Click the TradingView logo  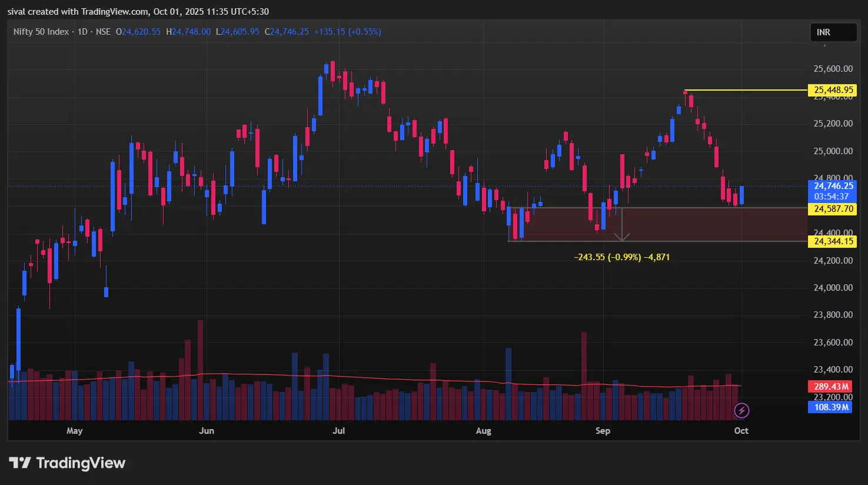[67, 463]
